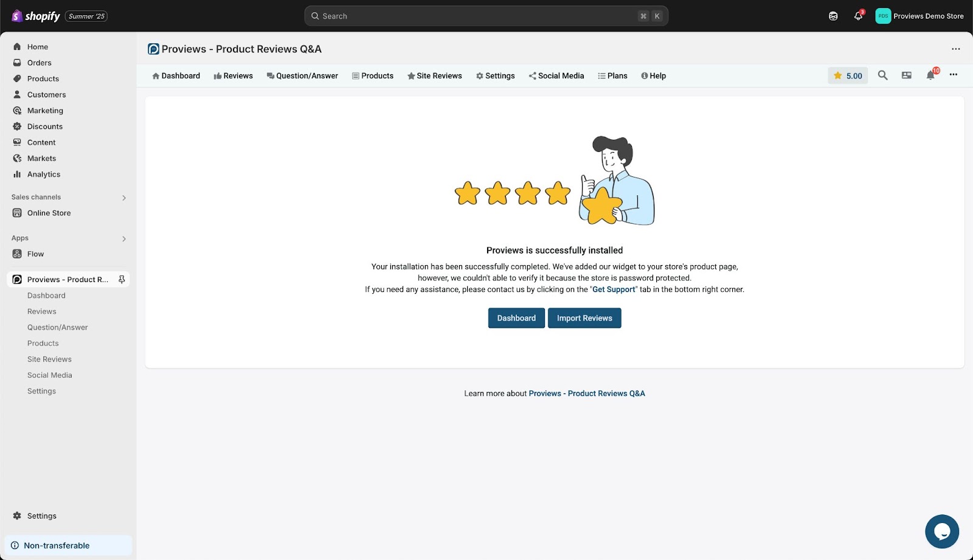Viewport: 973px width, 560px height.
Task: Click the 5.00 star rating badge
Action: [x=848, y=75]
